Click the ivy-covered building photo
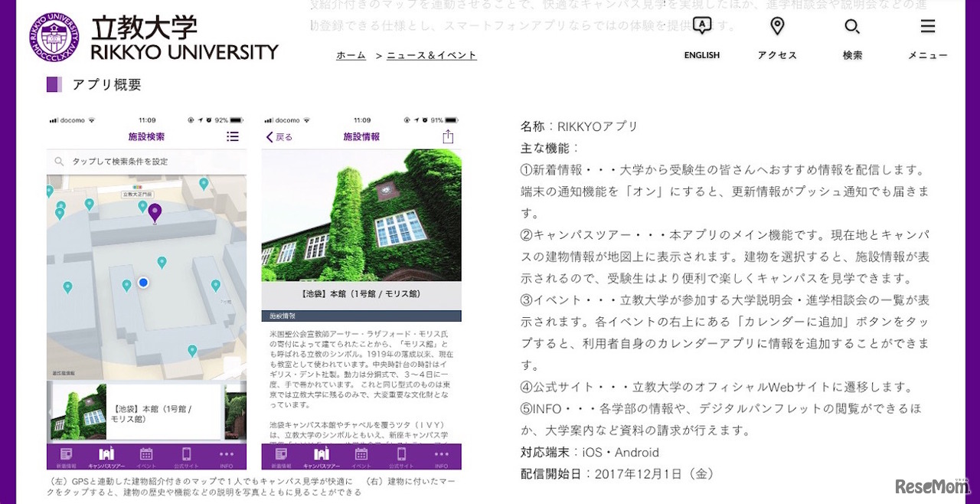This screenshot has height=504, width=980. click(361, 215)
